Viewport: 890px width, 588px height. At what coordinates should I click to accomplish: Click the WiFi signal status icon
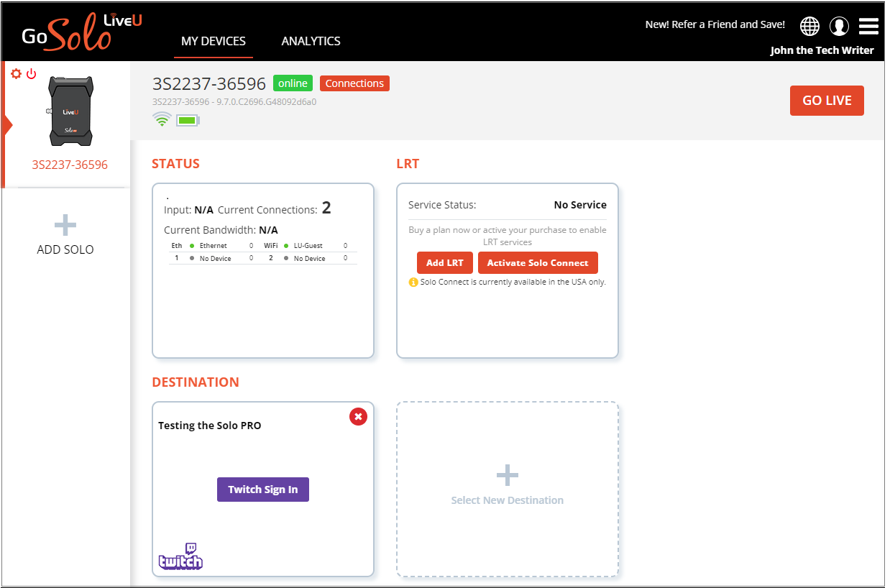click(162, 120)
